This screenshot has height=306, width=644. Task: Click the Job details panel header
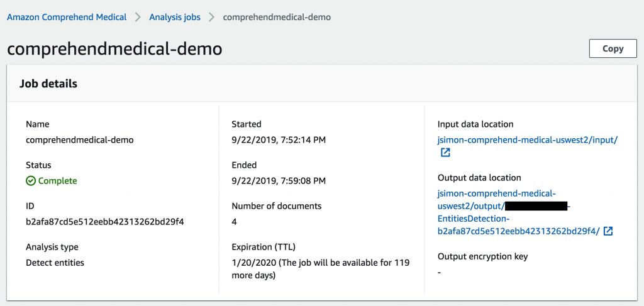click(322, 84)
